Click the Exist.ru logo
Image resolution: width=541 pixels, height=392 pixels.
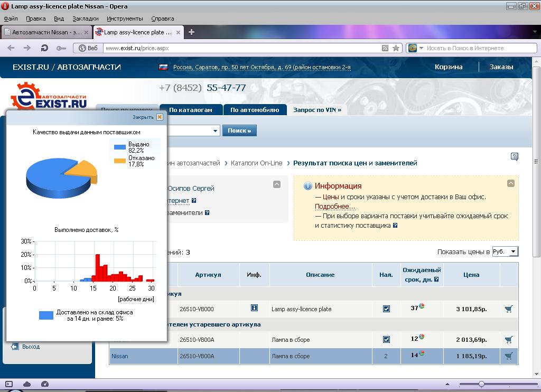tap(49, 96)
